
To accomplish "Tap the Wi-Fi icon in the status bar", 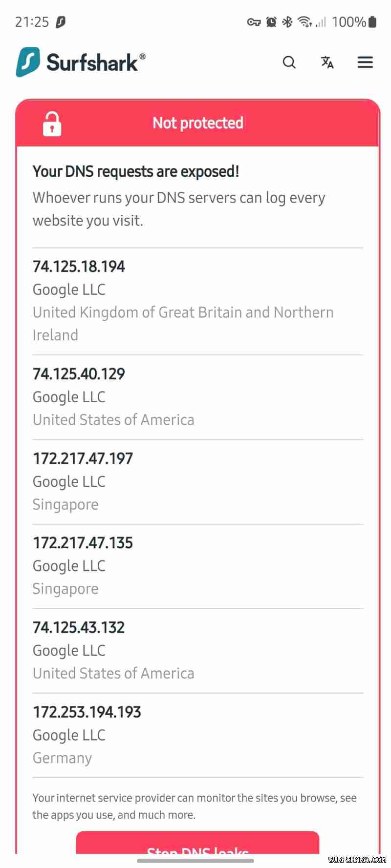I will pyautogui.click(x=305, y=22).
